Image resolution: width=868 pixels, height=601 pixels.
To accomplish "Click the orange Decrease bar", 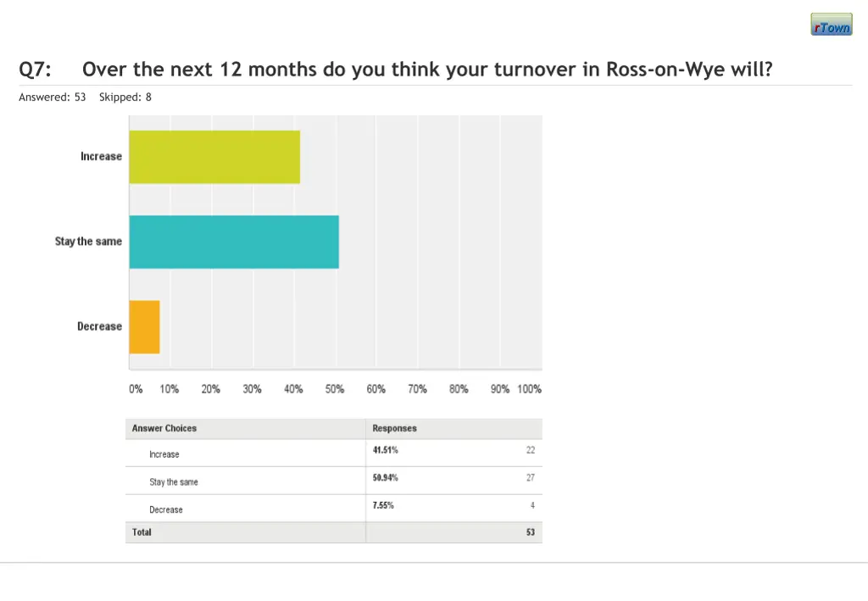I will 144,326.
